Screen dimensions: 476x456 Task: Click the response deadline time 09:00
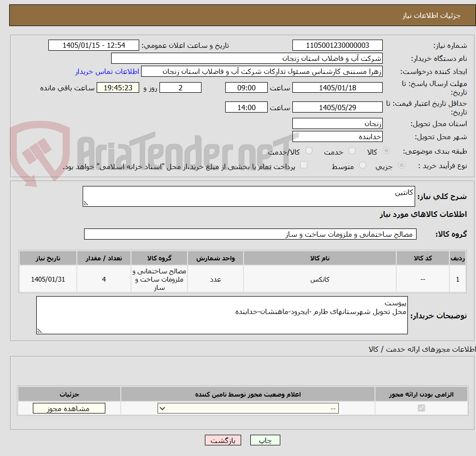coord(246,88)
